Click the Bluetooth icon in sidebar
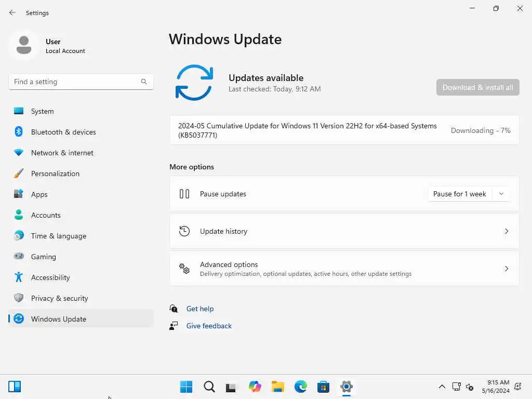 pos(19,131)
